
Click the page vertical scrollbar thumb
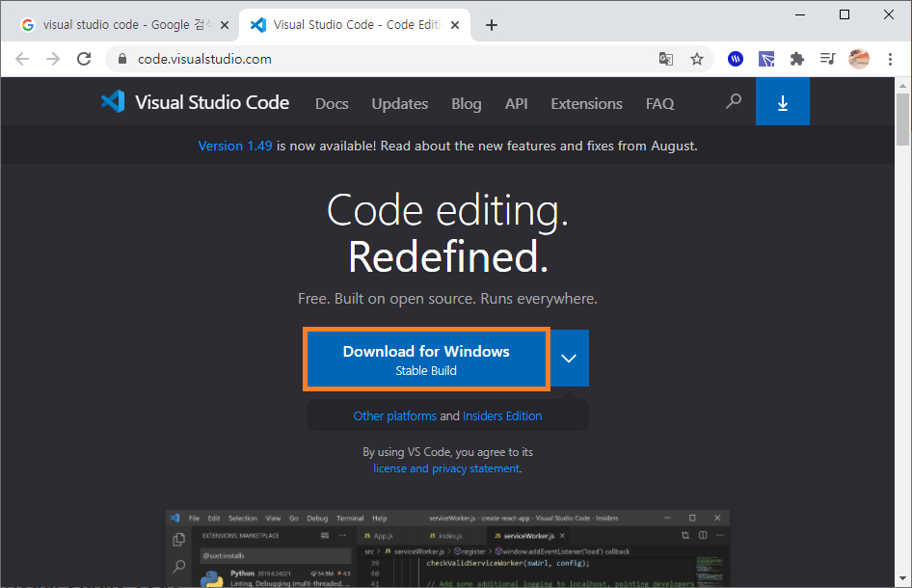click(x=902, y=120)
